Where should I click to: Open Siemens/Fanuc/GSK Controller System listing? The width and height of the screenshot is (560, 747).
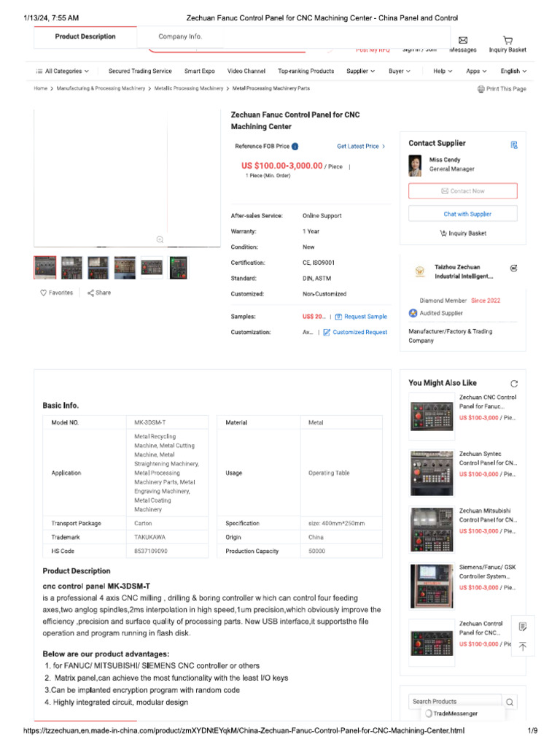pos(488,572)
